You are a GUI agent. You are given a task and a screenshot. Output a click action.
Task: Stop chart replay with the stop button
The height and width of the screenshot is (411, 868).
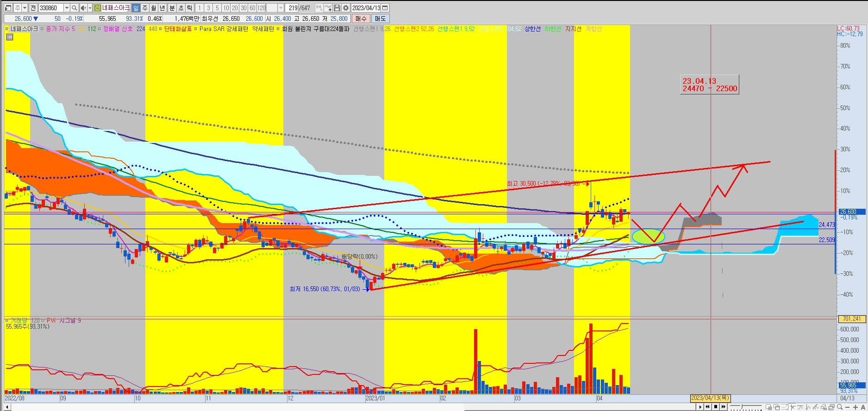coord(716,406)
